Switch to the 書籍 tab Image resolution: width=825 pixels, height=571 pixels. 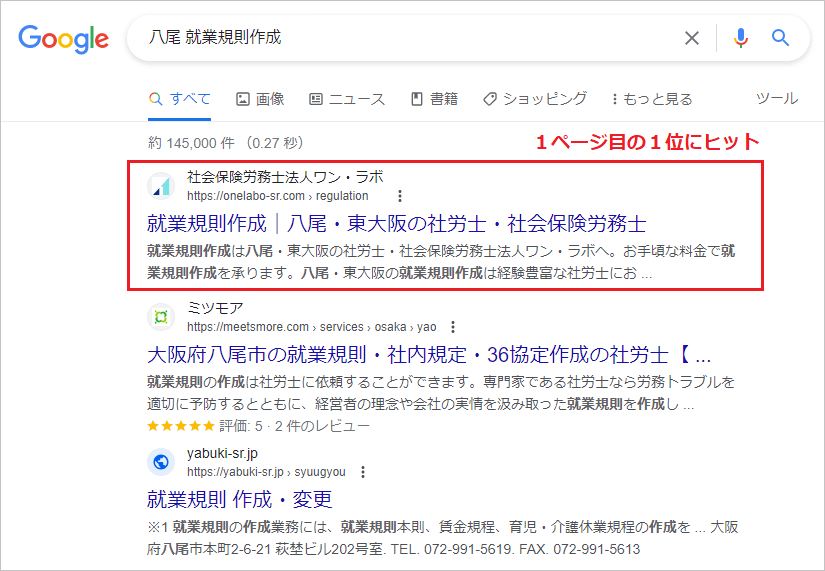coord(434,99)
